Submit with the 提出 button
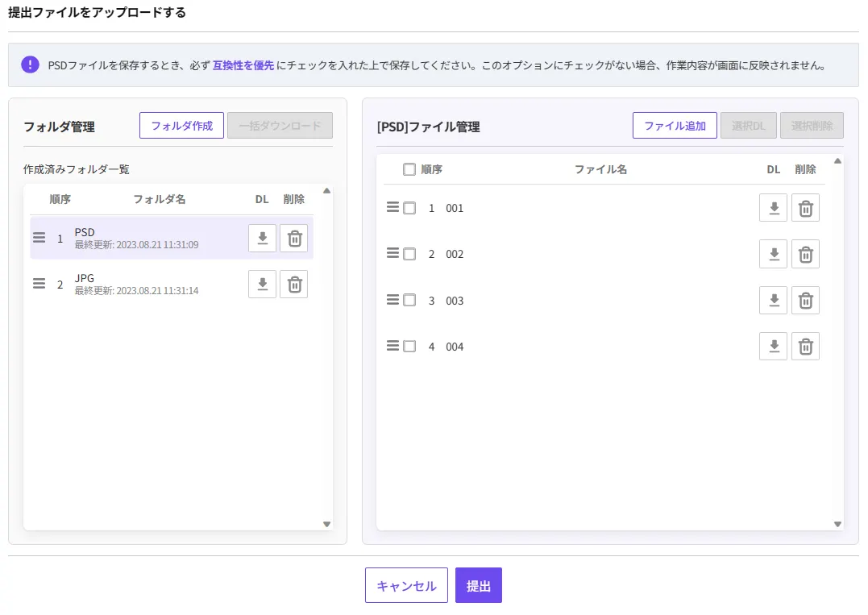 coord(478,585)
